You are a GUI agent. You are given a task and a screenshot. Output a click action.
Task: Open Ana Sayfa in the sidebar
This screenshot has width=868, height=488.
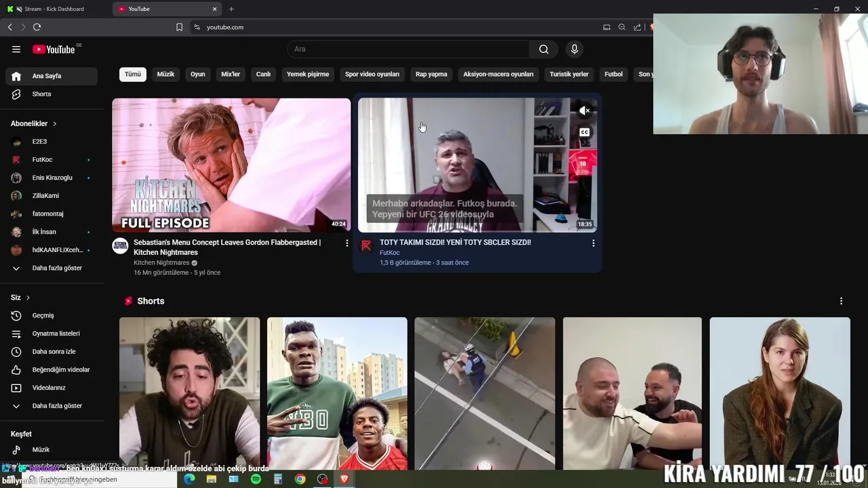[52, 76]
